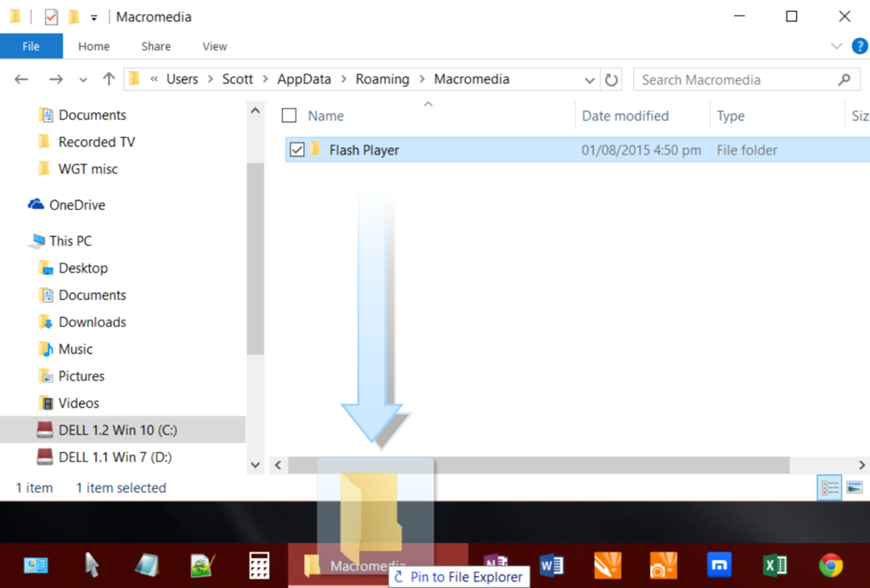Open the recent locations dropdown
This screenshot has width=870, height=588.
(83, 81)
